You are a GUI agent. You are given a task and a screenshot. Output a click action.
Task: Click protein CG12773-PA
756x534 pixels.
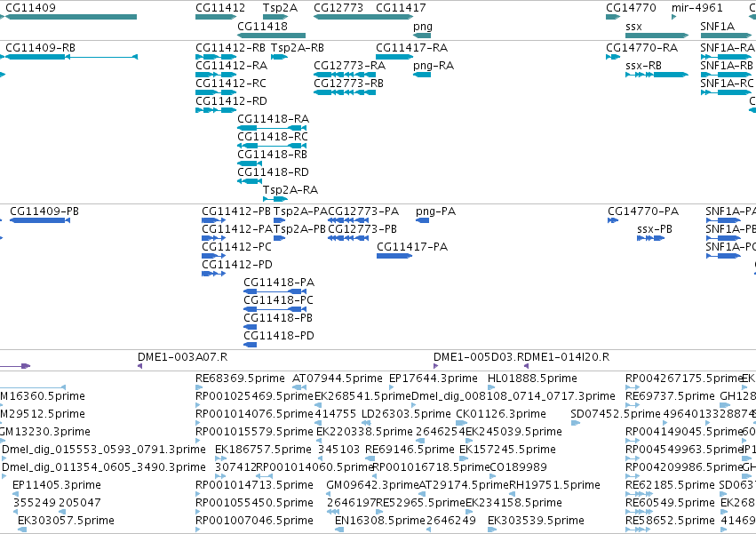[363, 211]
